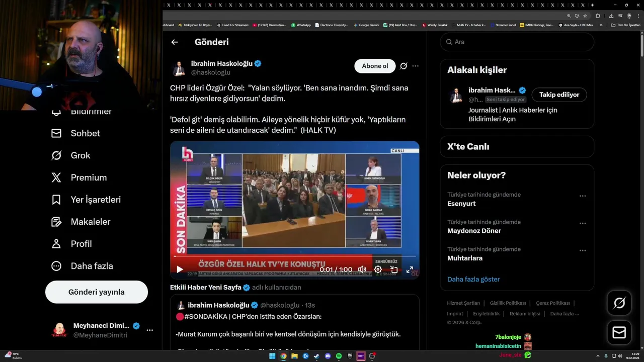
Task: Open a new browser tab with plus
Action: click(593, 5)
